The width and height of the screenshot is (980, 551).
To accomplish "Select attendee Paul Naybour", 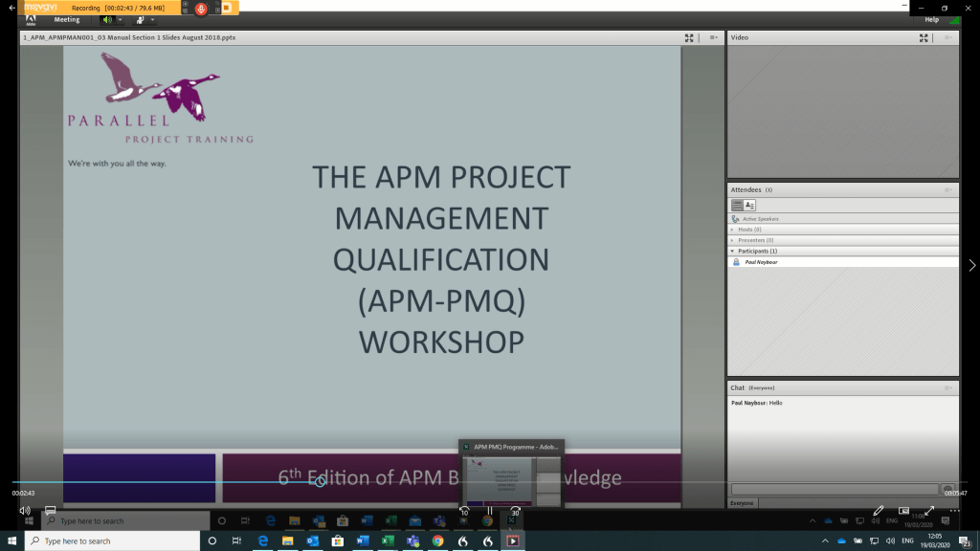I will tap(763, 261).
